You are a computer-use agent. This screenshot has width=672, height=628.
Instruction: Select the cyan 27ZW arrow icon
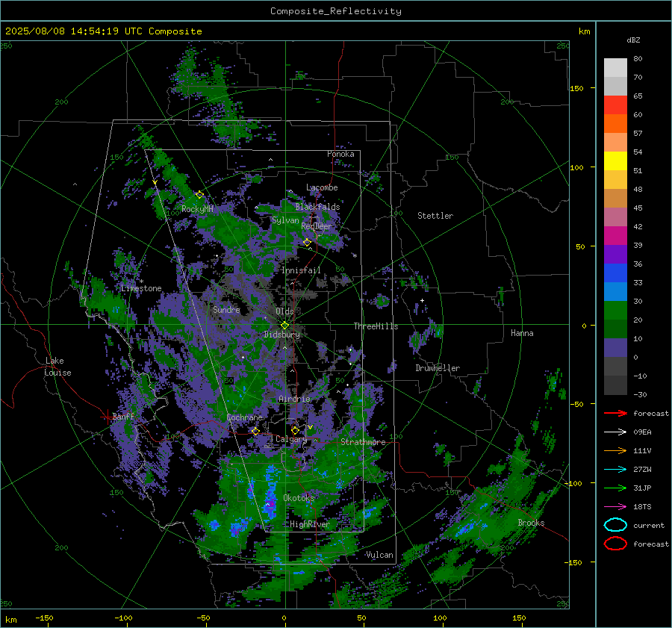click(x=615, y=470)
